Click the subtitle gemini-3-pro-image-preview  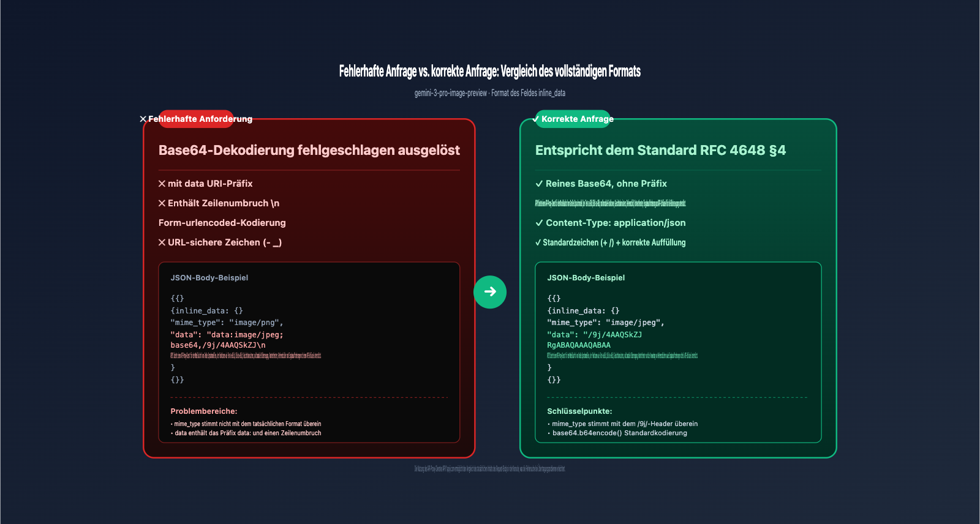click(x=490, y=93)
